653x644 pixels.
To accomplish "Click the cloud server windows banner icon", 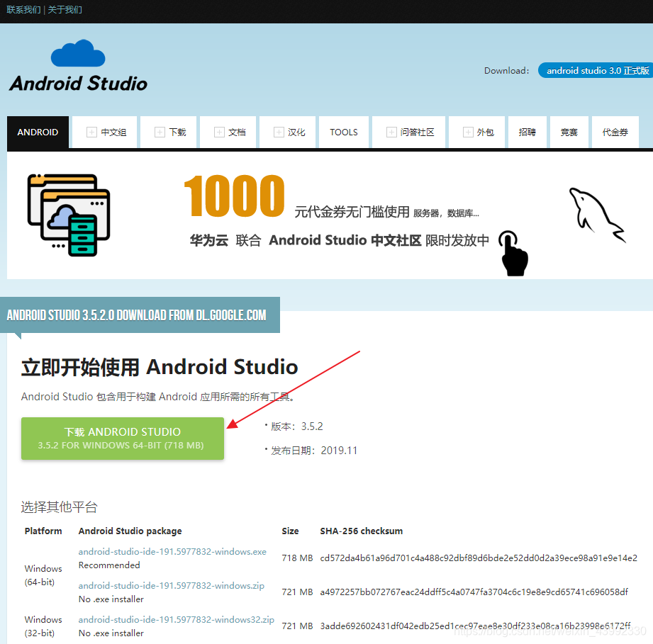I will 69,215.
